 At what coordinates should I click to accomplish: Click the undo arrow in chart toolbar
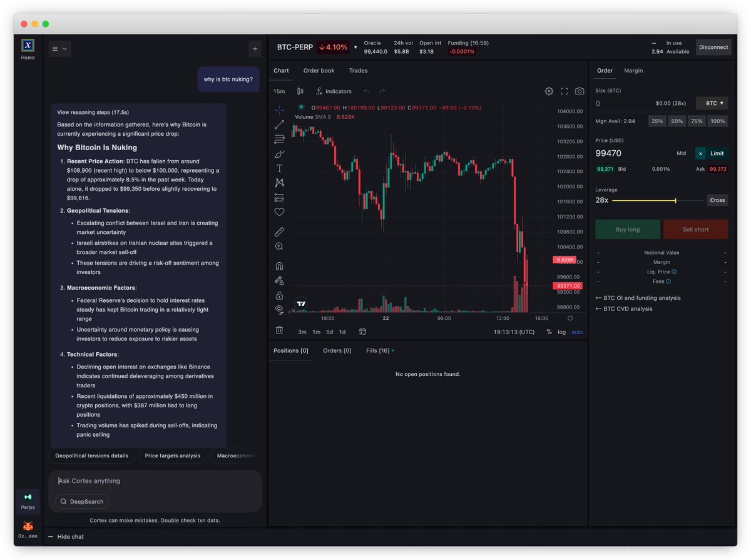coord(367,91)
